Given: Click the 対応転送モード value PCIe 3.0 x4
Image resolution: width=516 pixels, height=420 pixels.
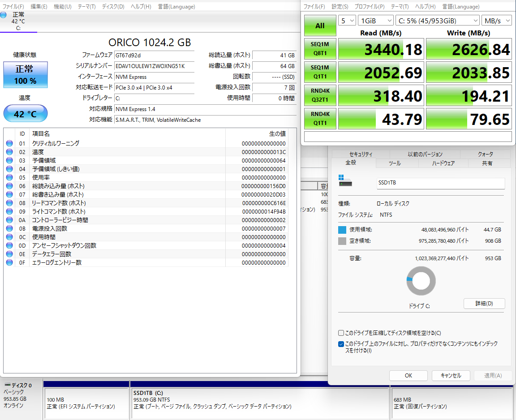Looking at the screenshot, I should (x=154, y=87).
